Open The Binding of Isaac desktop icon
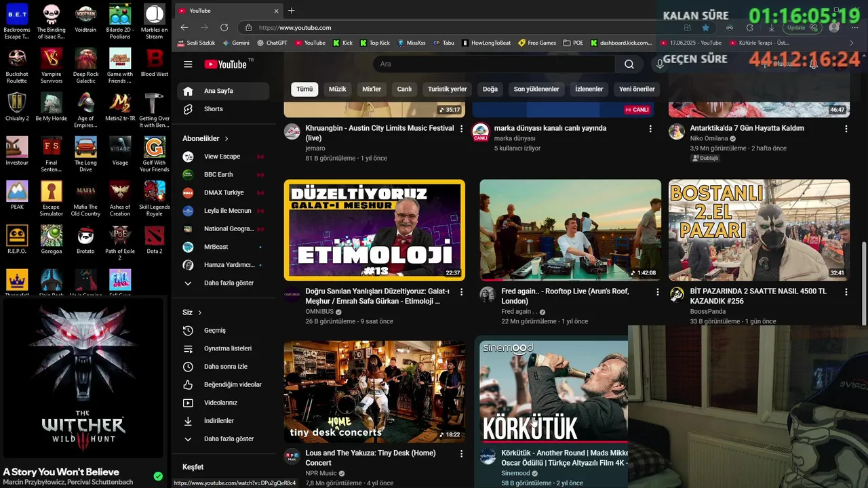 coord(52,22)
